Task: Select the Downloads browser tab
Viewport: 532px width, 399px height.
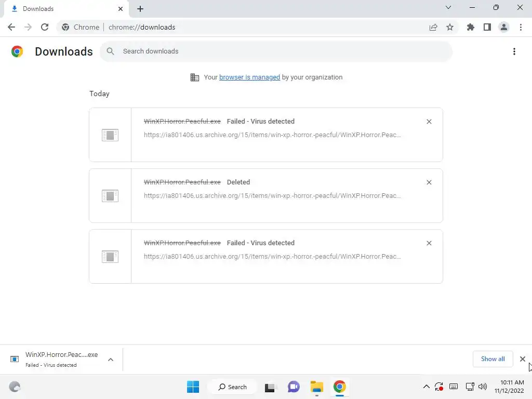Action: (66, 9)
